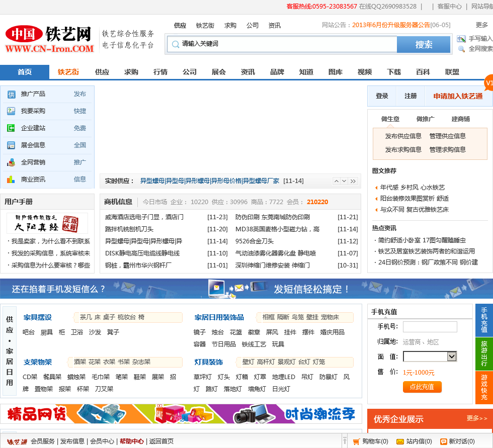Select the 手机充值 side tab

(484, 320)
